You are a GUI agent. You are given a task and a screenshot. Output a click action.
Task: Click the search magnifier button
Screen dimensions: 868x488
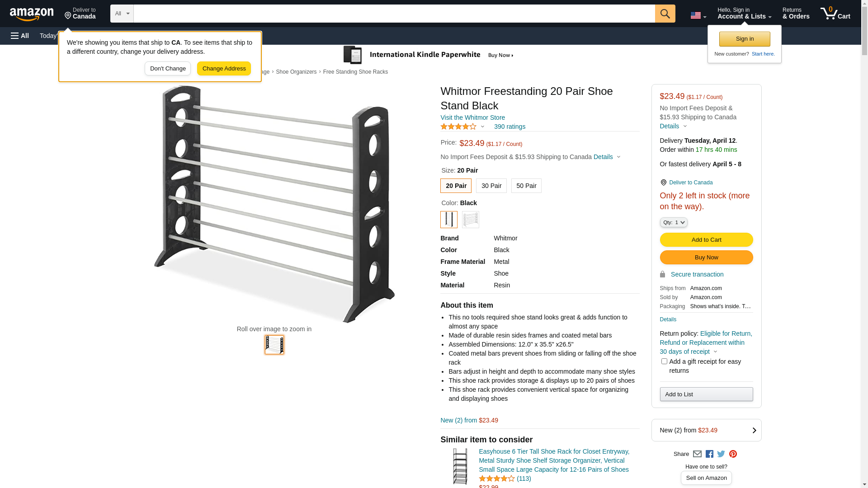click(x=665, y=14)
